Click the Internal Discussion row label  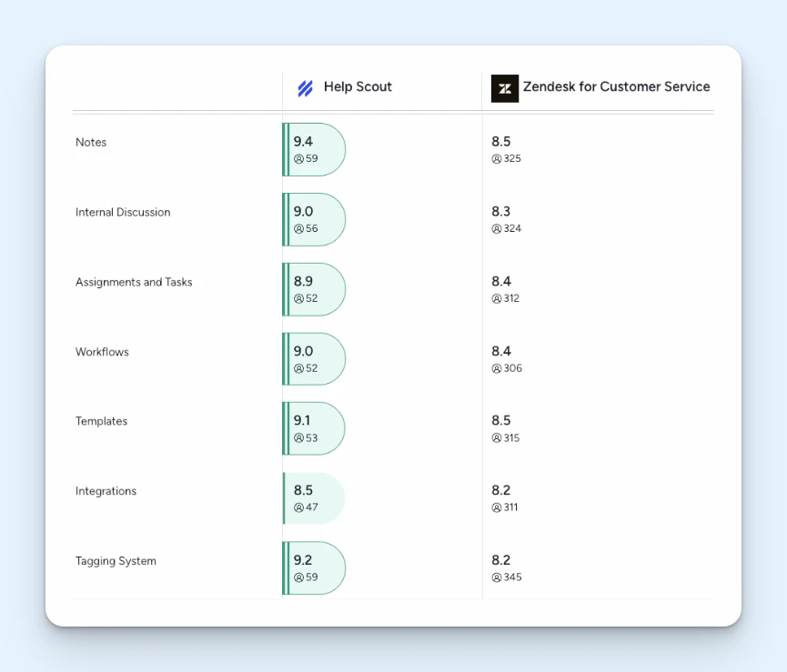coord(123,212)
